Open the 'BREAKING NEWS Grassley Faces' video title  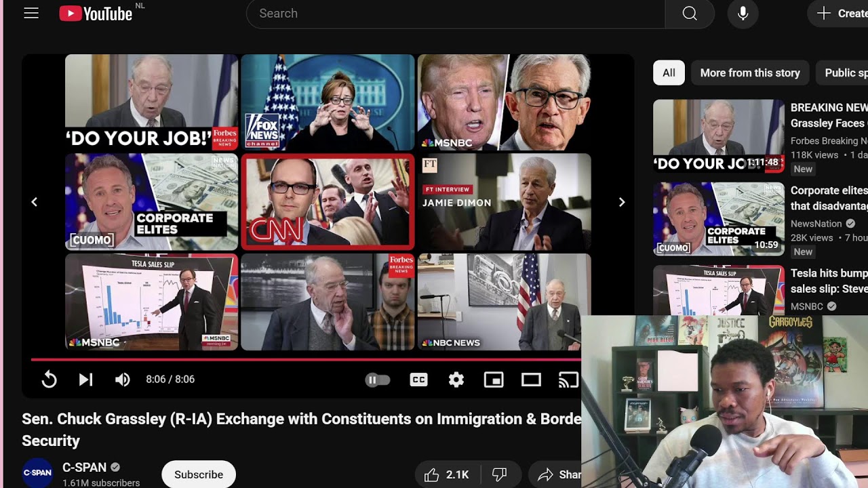829,115
